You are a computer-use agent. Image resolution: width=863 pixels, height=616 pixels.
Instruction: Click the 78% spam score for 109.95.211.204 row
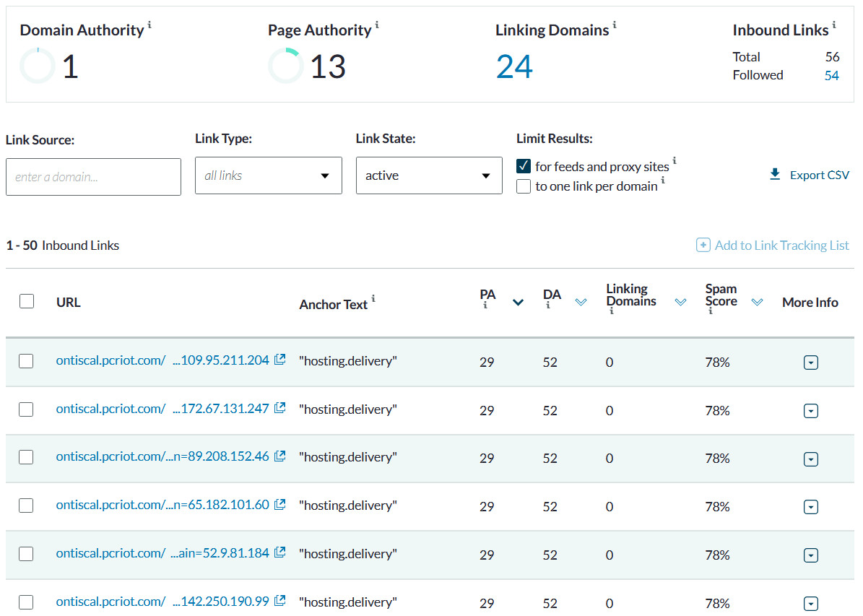[717, 363]
